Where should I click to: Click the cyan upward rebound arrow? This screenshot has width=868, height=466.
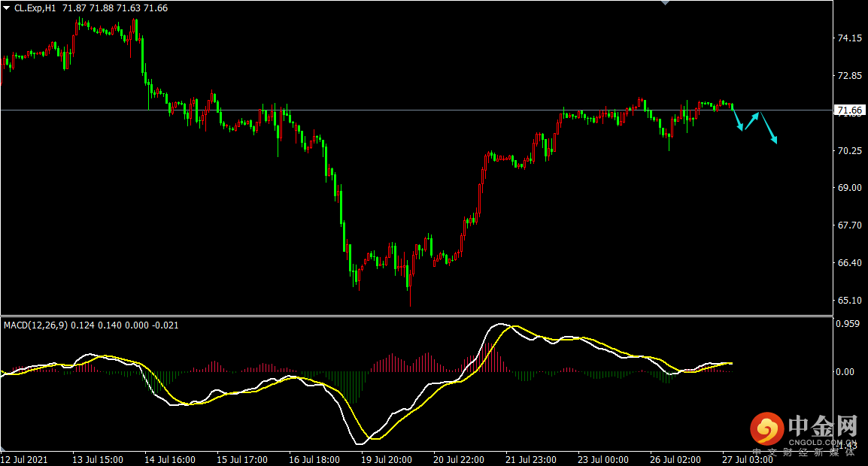[x=751, y=120]
